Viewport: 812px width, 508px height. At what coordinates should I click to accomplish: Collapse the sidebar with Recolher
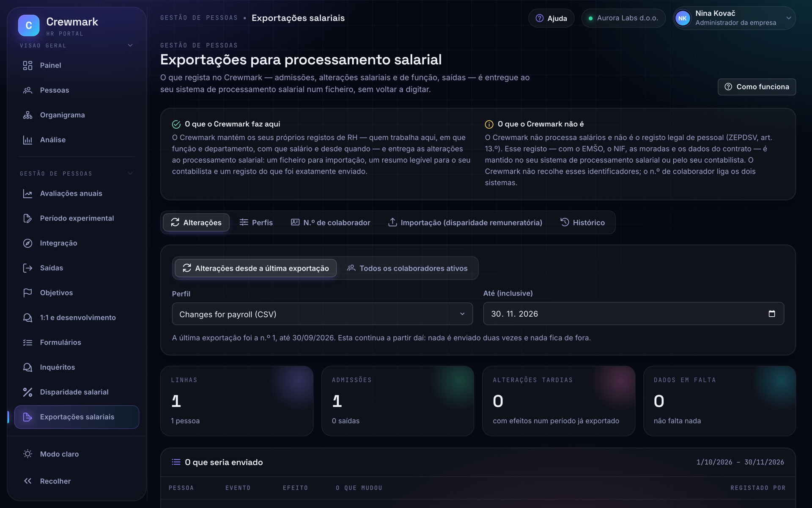77,481
